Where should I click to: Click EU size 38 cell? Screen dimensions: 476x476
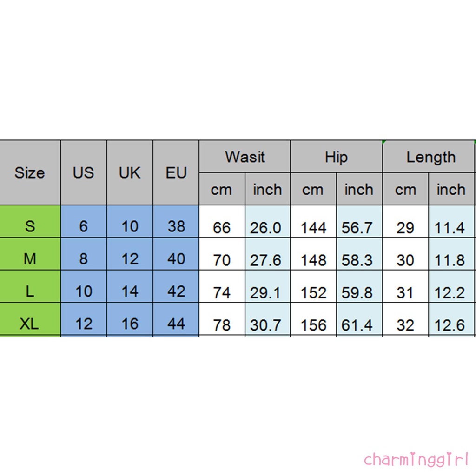(x=176, y=226)
